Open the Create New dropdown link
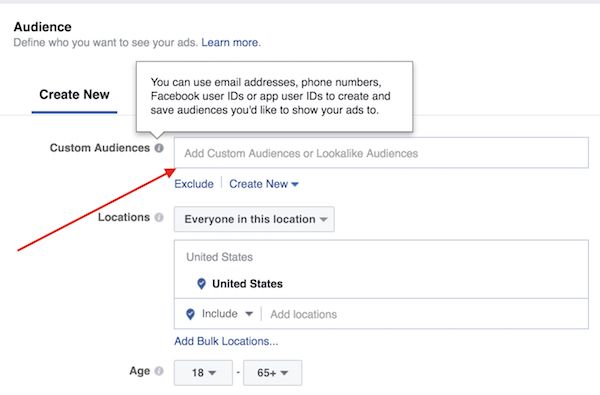The image size is (600, 395). (x=264, y=184)
